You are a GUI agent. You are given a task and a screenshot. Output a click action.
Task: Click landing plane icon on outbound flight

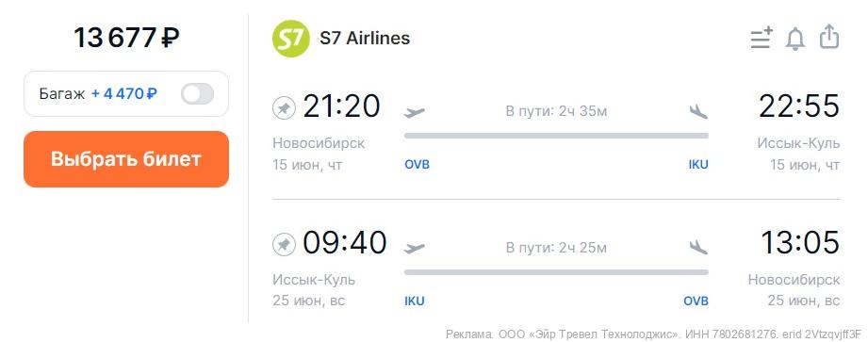coord(698,112)
